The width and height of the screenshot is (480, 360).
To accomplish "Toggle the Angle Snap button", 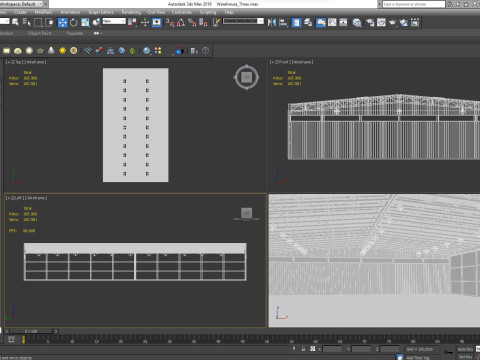I will pos(181,22).
